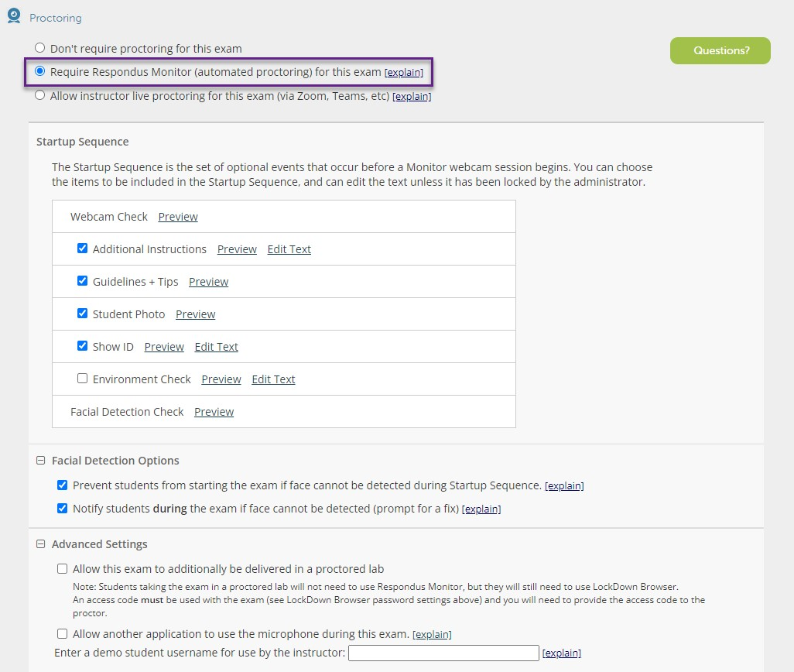Collapse the Facial Detection Options section
The width and height of the screenshot is (794, 672).
click(x=41, y=460)
